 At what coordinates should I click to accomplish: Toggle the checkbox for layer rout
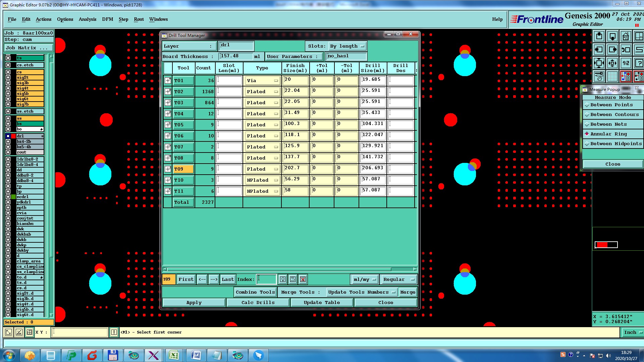coord(8,152)
